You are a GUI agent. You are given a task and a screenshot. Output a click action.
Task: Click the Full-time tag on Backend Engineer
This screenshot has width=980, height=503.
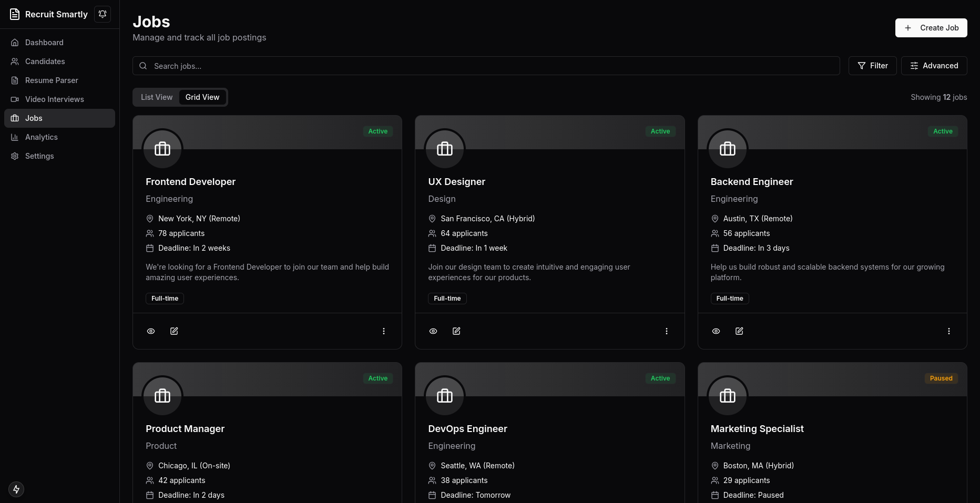click(730, 299)
